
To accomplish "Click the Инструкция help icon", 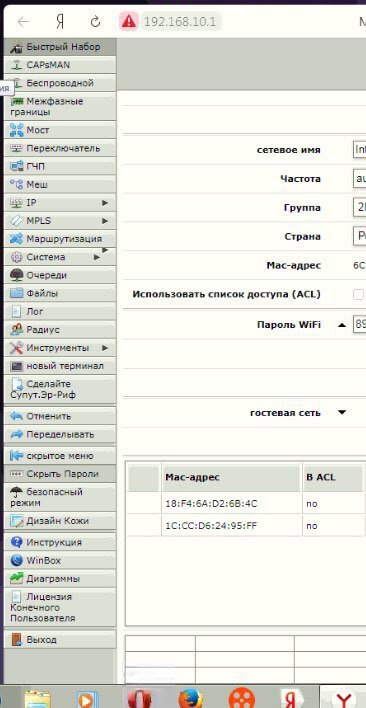I will 16,542.
